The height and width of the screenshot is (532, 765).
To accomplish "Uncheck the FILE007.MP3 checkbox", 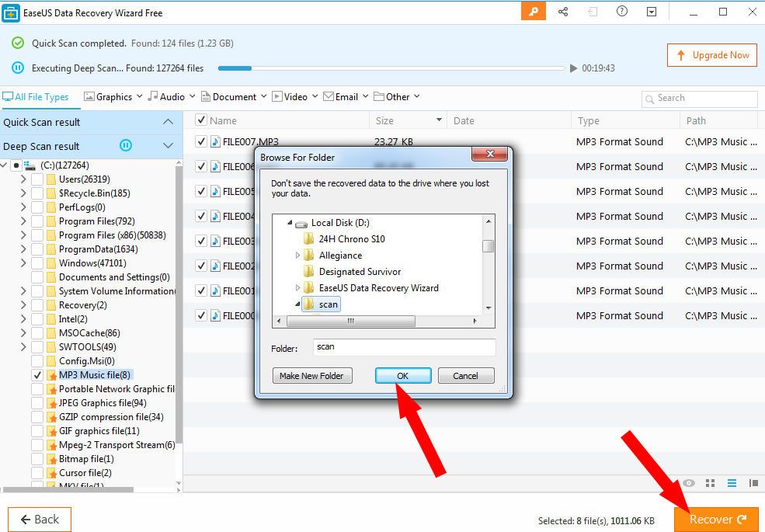I will tap(200, 141).
